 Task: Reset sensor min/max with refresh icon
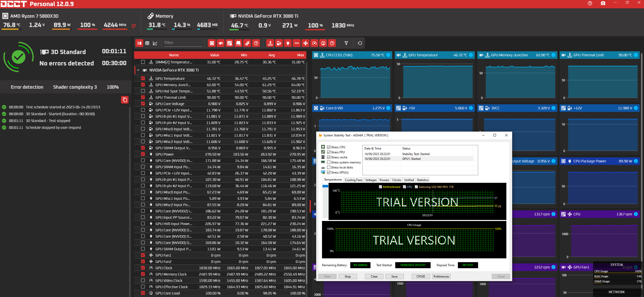point(360,43)
